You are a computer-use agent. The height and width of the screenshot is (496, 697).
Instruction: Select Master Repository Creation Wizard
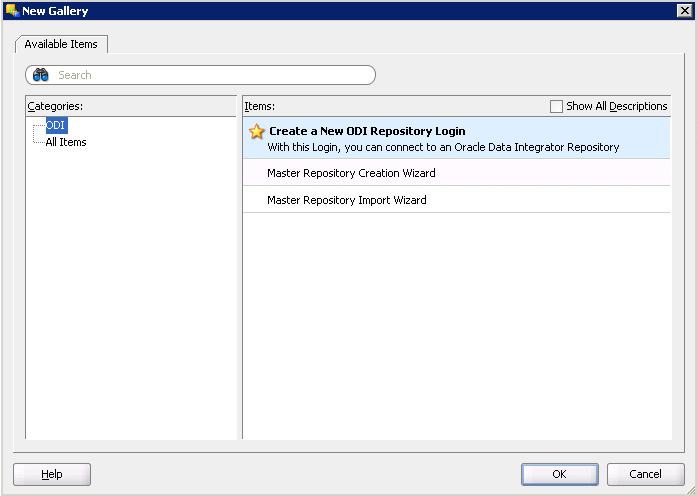click(x=457, y=173)
